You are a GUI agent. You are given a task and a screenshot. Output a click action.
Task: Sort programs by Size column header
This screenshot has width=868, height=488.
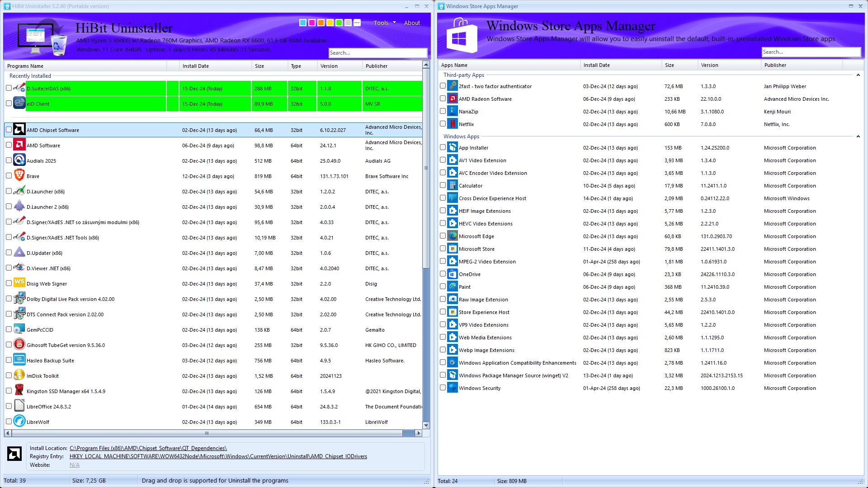[x=270, y=66]
